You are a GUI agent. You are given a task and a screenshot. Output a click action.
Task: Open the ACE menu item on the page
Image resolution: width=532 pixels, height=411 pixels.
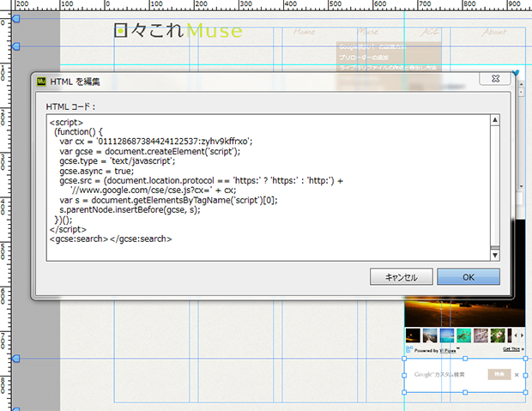tap(430, 32)
